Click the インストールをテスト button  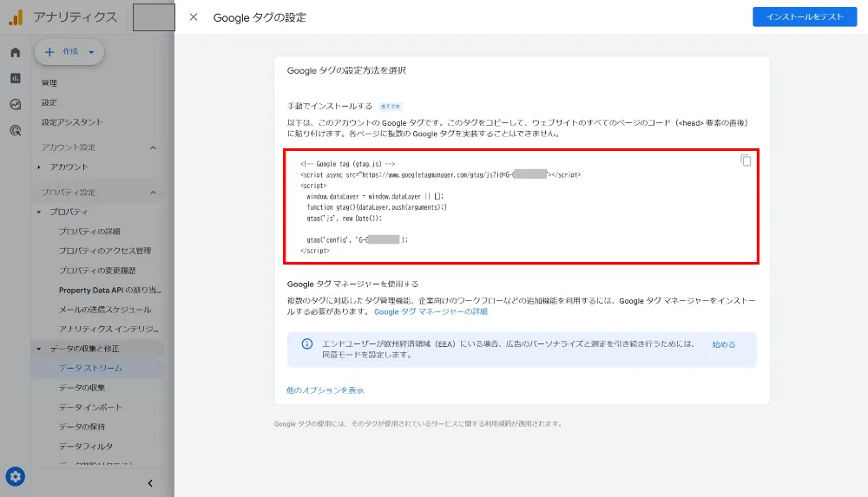pos(805,16)
